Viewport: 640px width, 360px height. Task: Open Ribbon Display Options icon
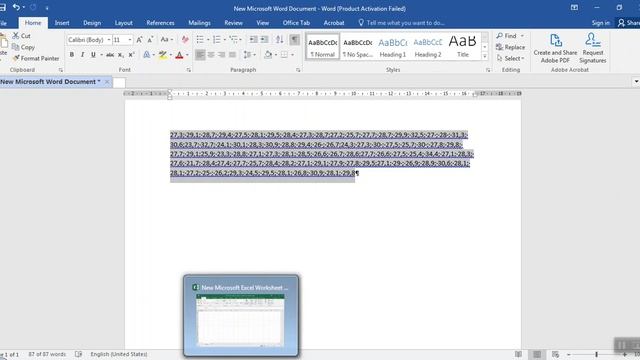pyautogui.click(x=574, y=8)
